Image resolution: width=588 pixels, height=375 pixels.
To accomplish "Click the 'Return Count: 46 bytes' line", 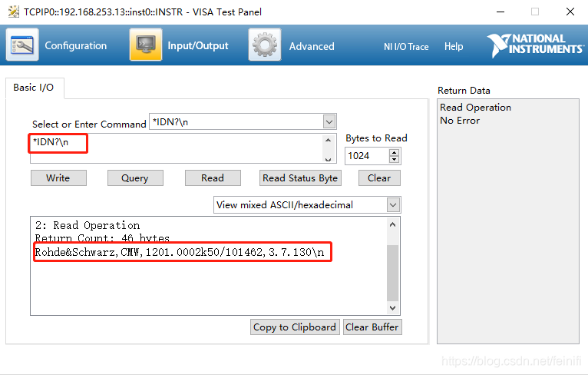I will [102, 238].
